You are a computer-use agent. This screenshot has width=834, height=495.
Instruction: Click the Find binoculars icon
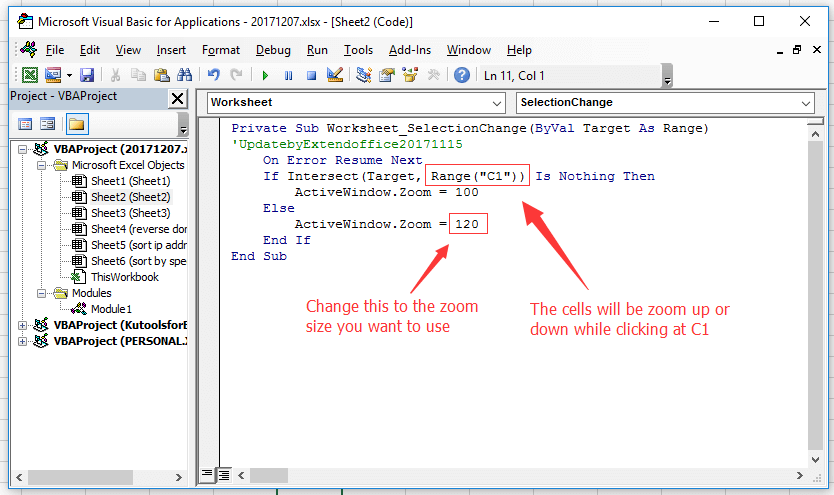(x=184, y=75)
